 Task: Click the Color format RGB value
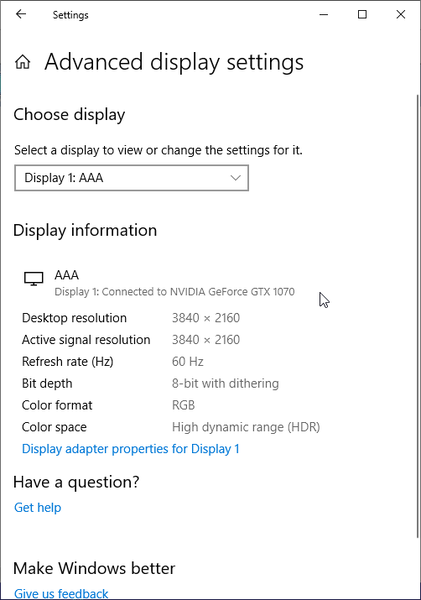(x=183, y=405)
